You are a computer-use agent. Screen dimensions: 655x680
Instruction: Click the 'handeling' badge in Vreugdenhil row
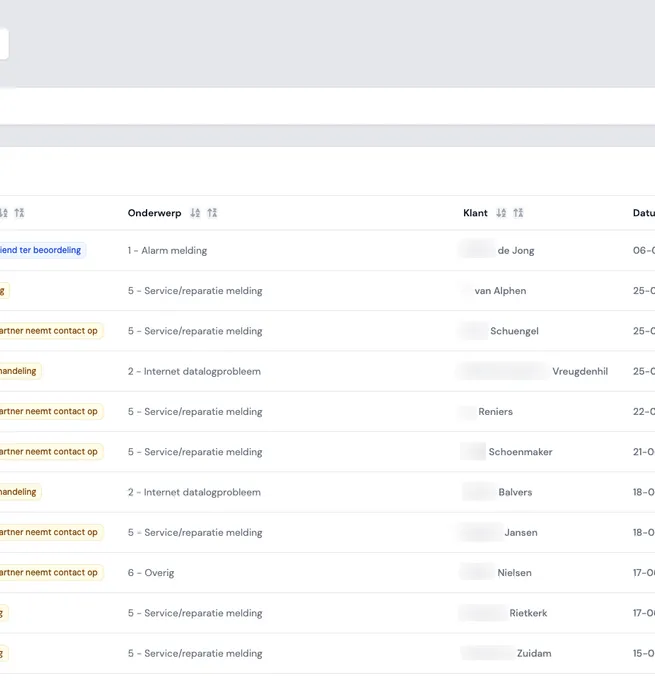20,371
